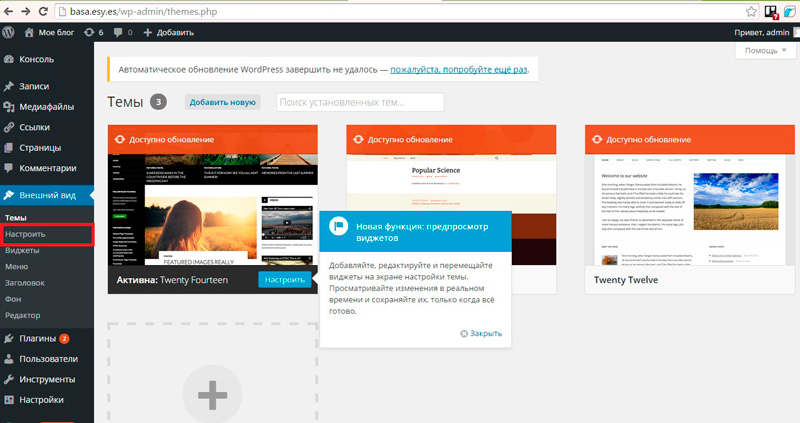Click the WordPress logo icon in admin bar
This screenshot has width=800, height=423.
coord(11,32)
